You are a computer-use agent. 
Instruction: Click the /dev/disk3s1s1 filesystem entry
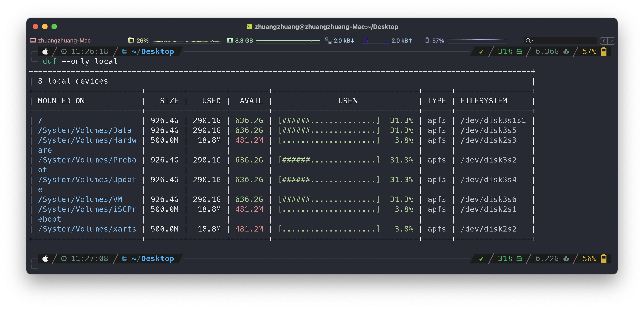(x=493, y=121)
